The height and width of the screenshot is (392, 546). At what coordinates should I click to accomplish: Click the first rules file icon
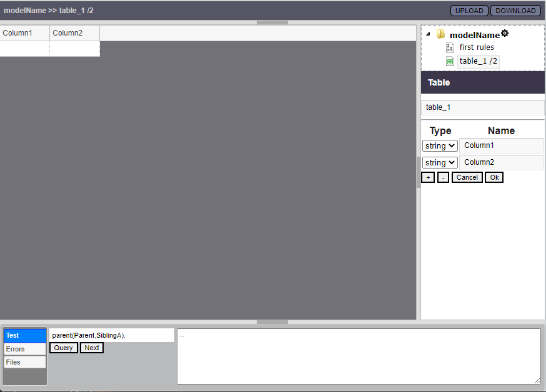pos(450,47)
